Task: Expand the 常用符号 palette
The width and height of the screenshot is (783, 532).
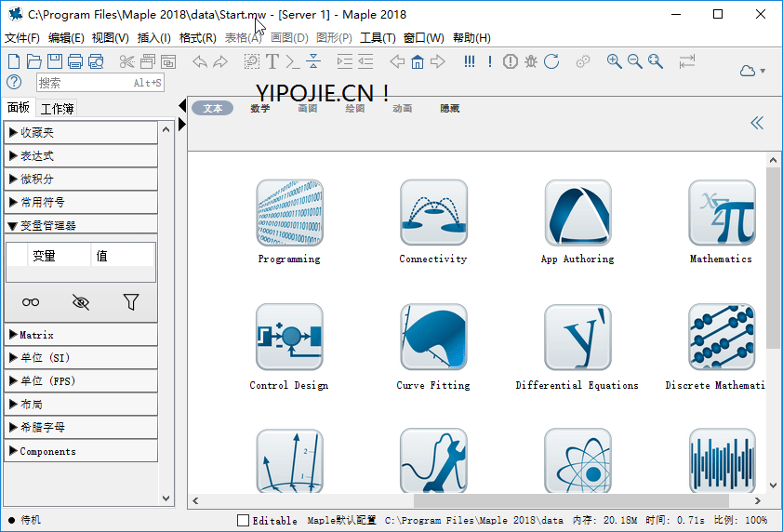Action: click(81, 203)
